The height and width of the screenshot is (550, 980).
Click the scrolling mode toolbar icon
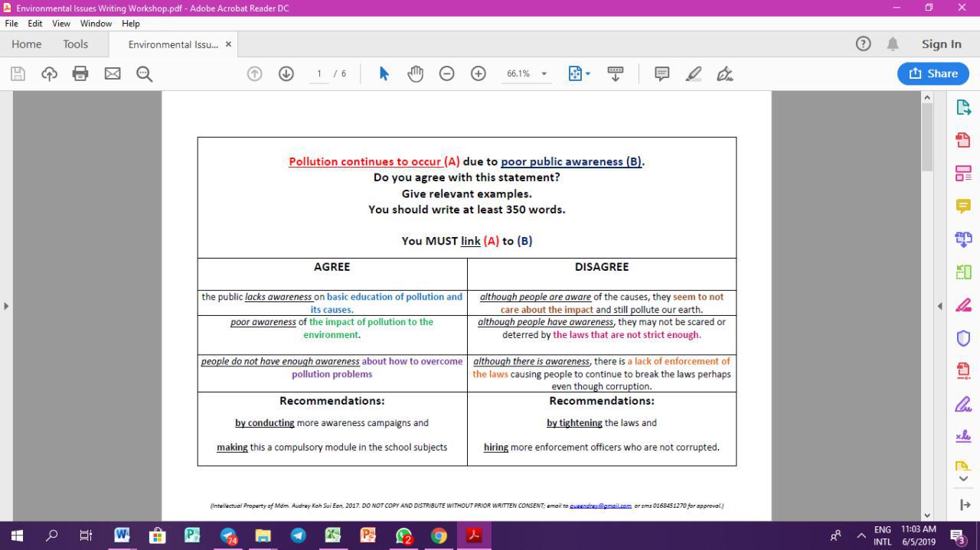coord(615,73)
